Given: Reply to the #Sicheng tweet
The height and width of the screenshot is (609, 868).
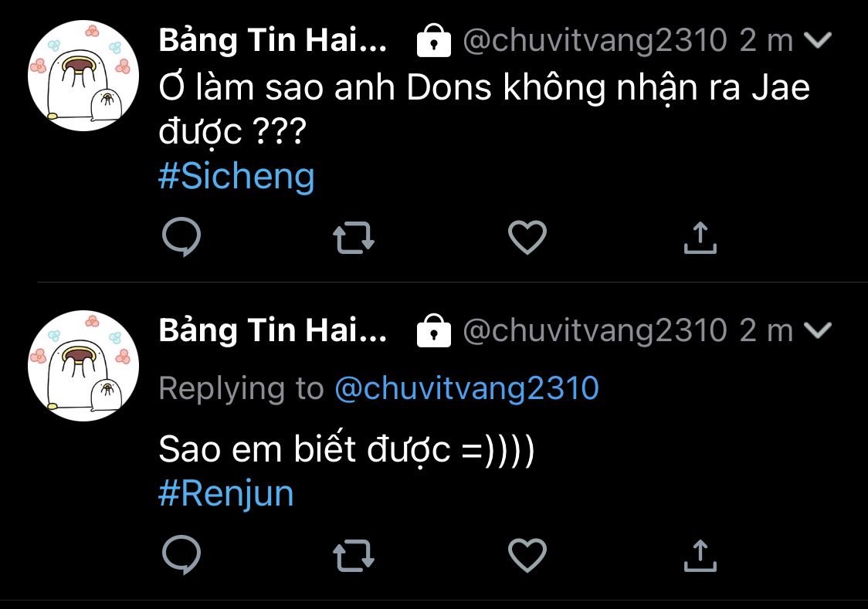Looking at the screenshot, I should [181, 238].
